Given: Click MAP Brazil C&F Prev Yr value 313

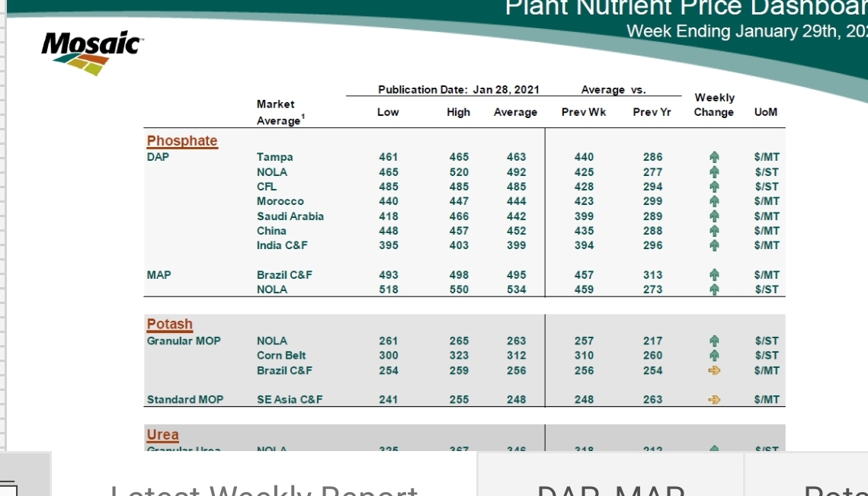Looking at the screenshot, I should (652, 274).
